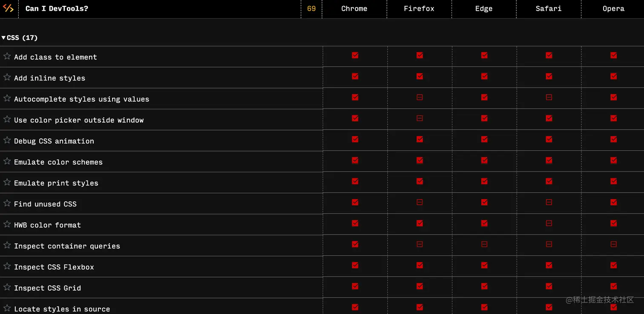This screenshot has height=314, width=644.
Task: Star the Emulate color schemes feature
Action: point(7,161)
